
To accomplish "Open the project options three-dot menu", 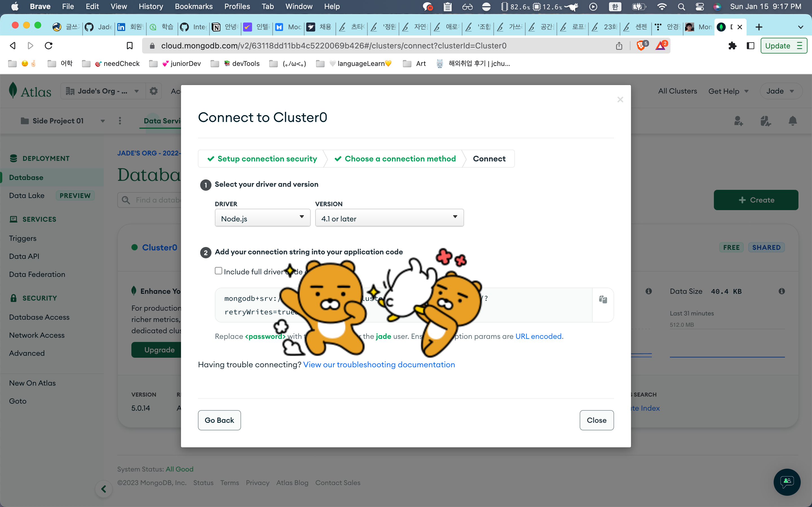I will (x=120, y=121).
